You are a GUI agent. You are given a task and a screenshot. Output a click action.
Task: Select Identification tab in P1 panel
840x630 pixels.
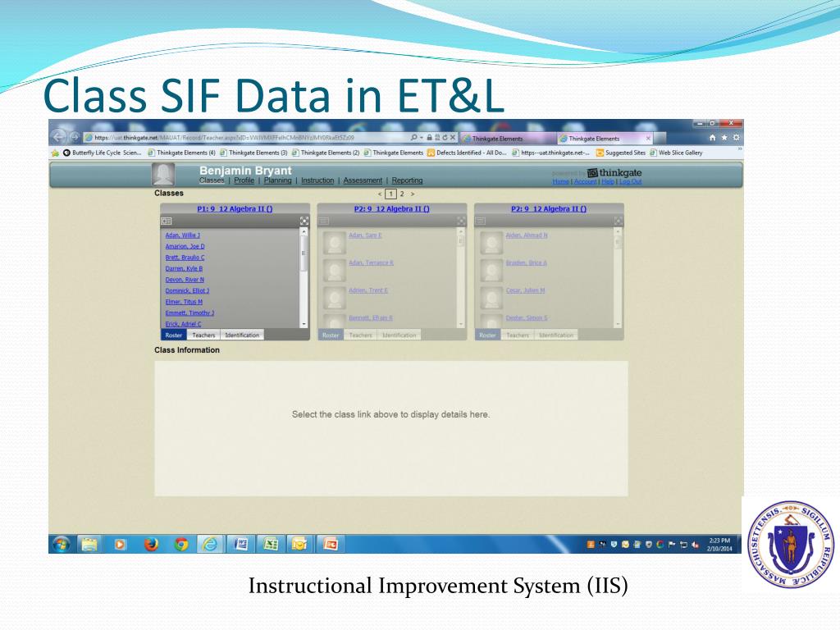[x=242, y=335]
